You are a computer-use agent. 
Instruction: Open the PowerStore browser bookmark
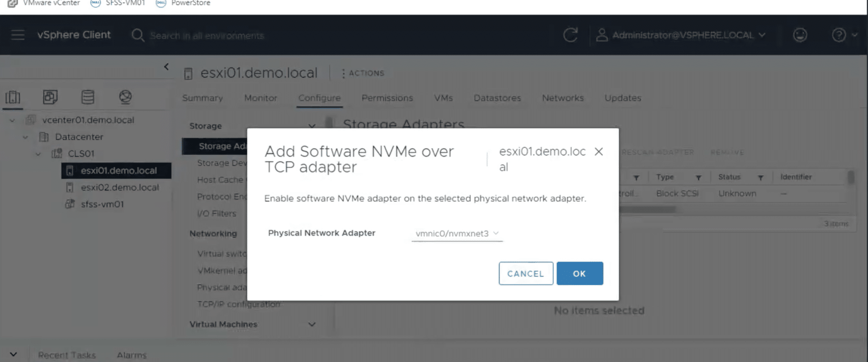click(x=183, y=3)
